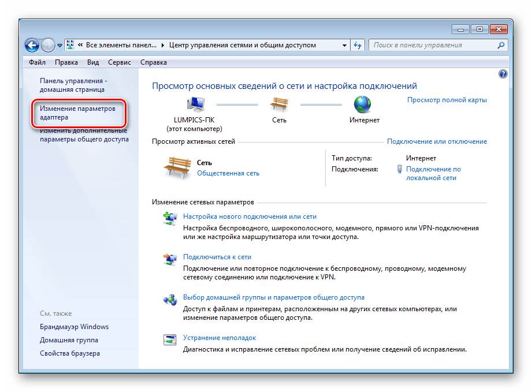Go to Панель управления домашняя страница

(x=73, y=85)
